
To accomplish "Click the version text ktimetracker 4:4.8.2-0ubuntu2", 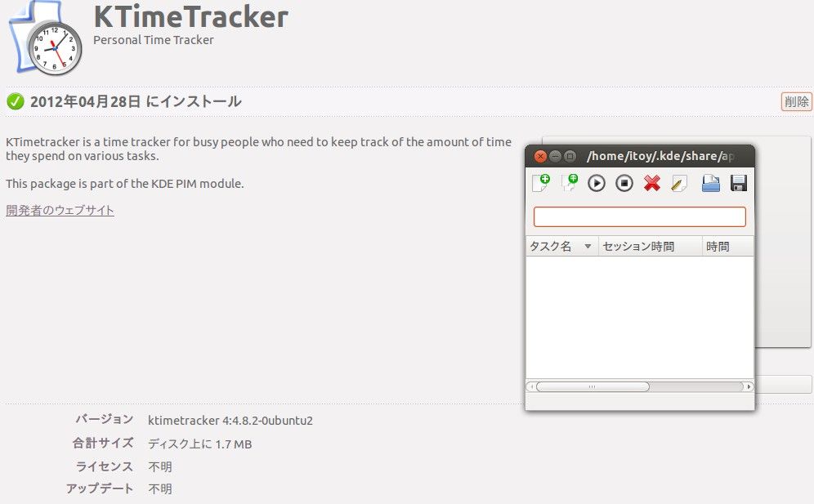I will click(x=230, y=421).
